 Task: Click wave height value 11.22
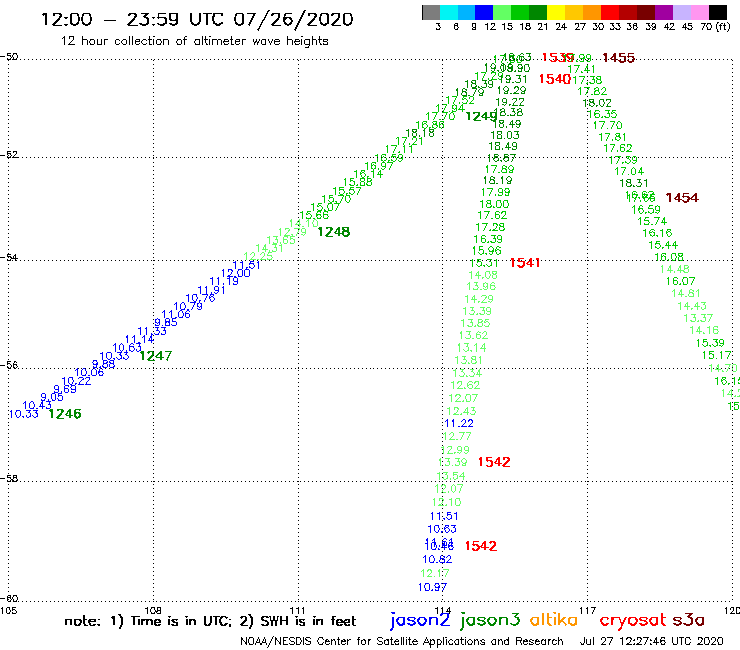point(459,423)
